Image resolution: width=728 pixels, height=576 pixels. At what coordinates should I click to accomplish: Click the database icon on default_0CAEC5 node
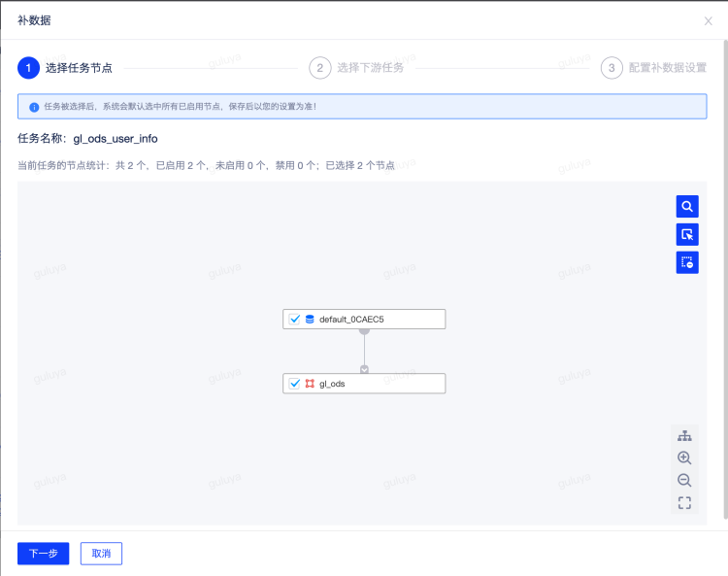click(310, 320)
